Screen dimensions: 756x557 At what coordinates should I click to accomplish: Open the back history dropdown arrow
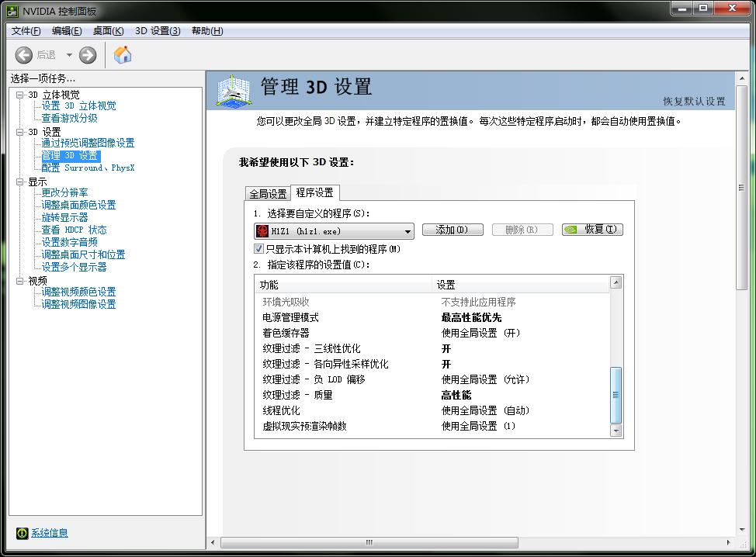point(69,55)
